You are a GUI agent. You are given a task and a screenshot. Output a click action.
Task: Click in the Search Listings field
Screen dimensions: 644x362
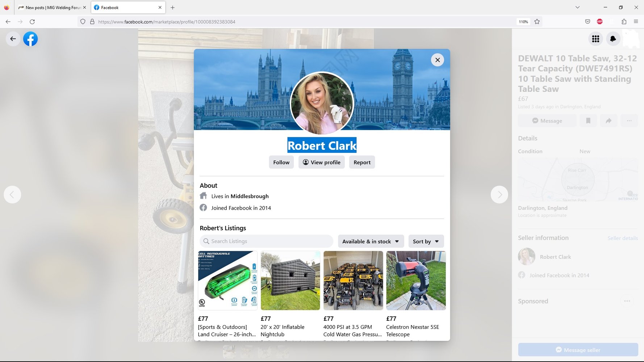point(266,241)
